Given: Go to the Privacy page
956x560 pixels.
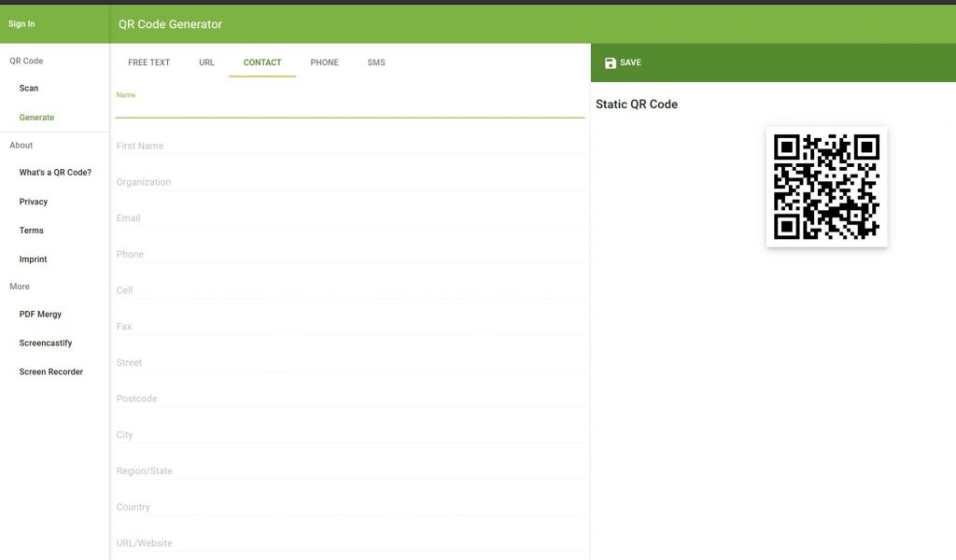Looking at the screenshot, I should coord(34,202).
